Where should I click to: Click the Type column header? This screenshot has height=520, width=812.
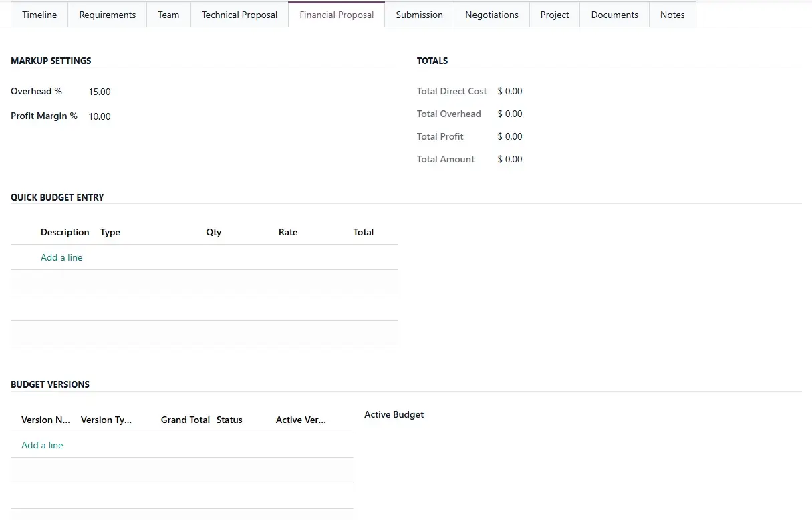pyautogui.click(x=110, y=232)
